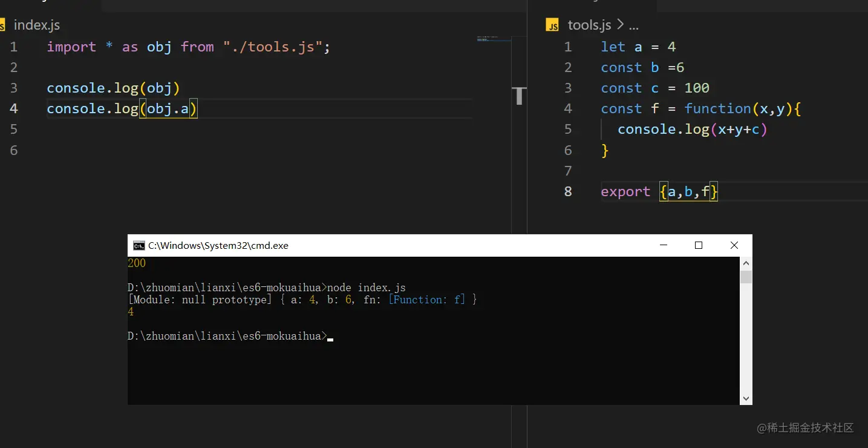Maximize the cmd.exe window
Screen dimensions: 868x448
pos(699,245)
